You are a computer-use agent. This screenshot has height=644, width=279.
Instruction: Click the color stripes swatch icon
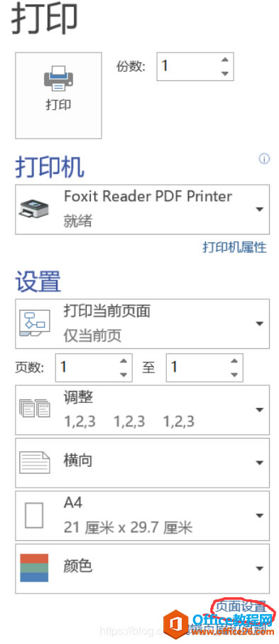pos(34,568)
